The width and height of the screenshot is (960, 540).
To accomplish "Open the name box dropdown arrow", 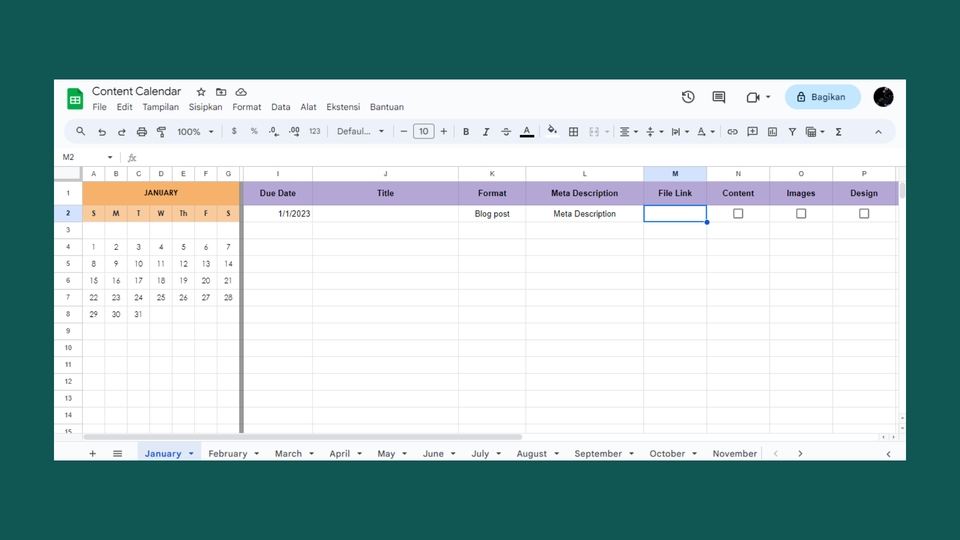I will tap(110, 157).
